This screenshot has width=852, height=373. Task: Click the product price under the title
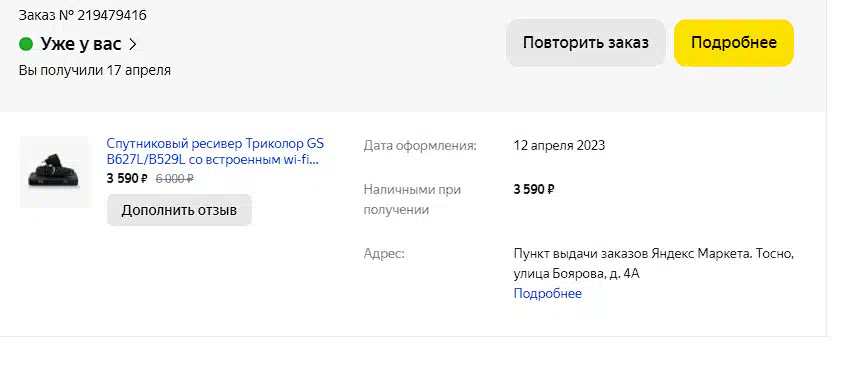pos(127,178)
